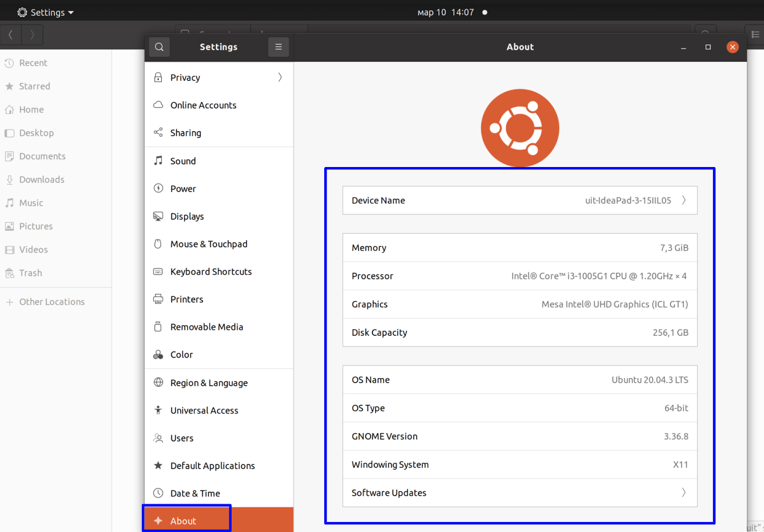The height and width of the screenshot is (532, 764).
Task: Open Trash in Files sidebar
Action: click(x=56, y=273)
